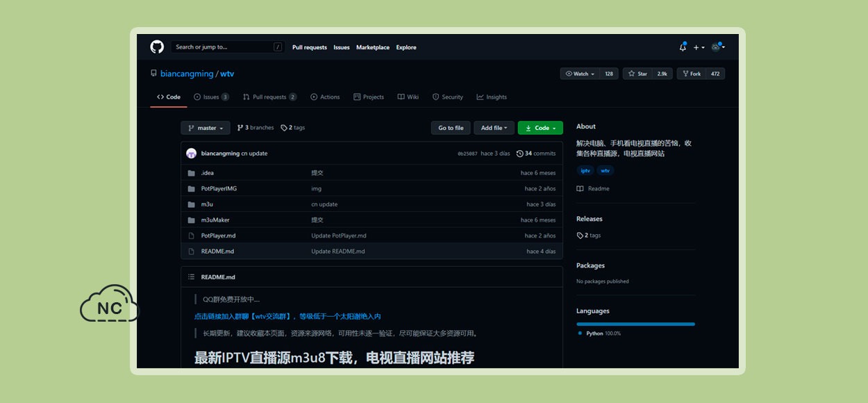This screenshot has height=403, width=868.
Task: View the 2 tags link beside branches
Action: [x=293, y=128]
